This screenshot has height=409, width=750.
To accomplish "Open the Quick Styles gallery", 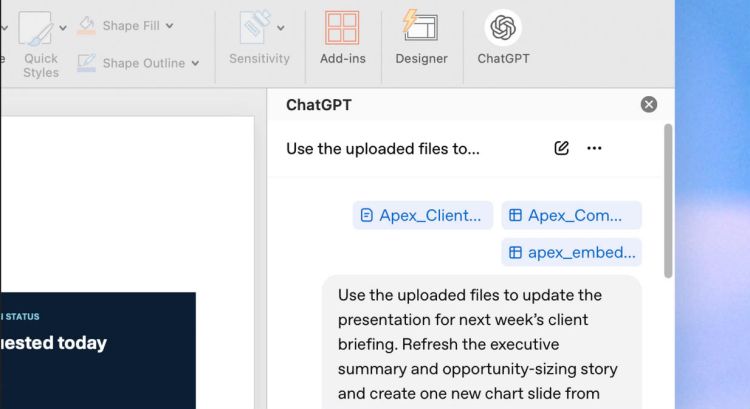I will (36, 29).
